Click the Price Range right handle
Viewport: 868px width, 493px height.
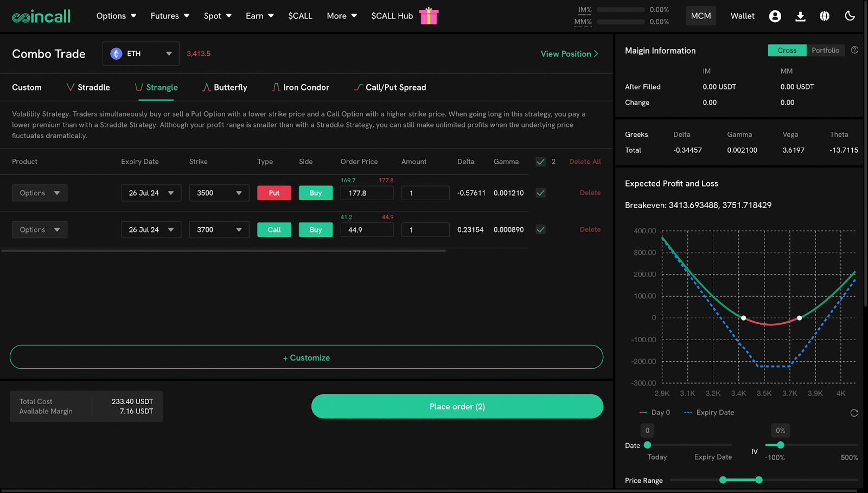tap(759, 480)
